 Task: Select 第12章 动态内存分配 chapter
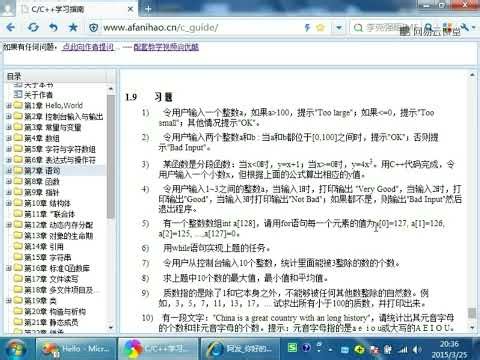(58, 225)
